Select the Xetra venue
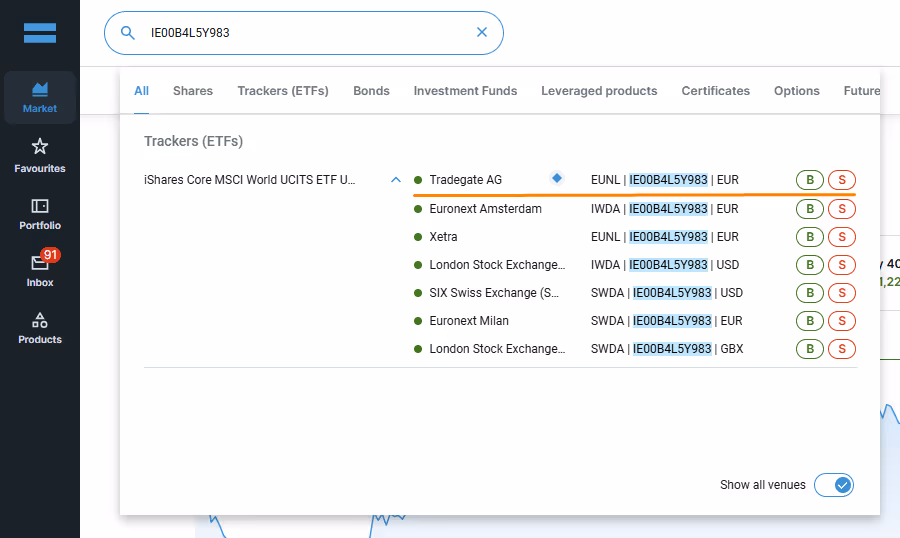900x538 pixels. click(443, 237)
